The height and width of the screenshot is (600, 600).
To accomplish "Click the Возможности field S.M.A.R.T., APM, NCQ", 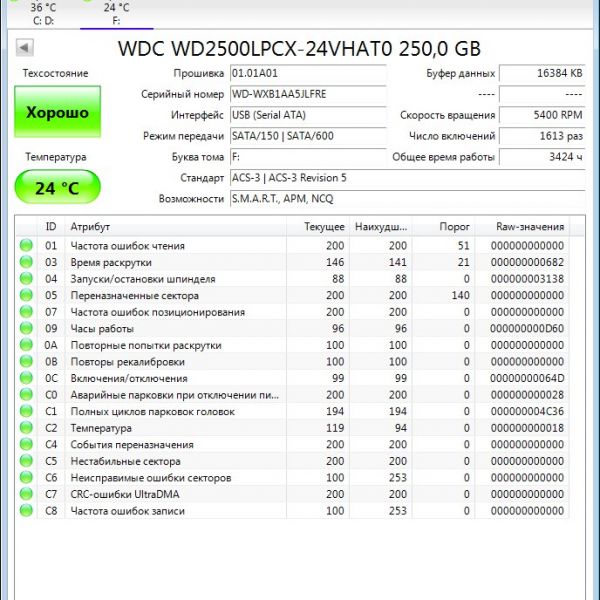I will [408, 199].
